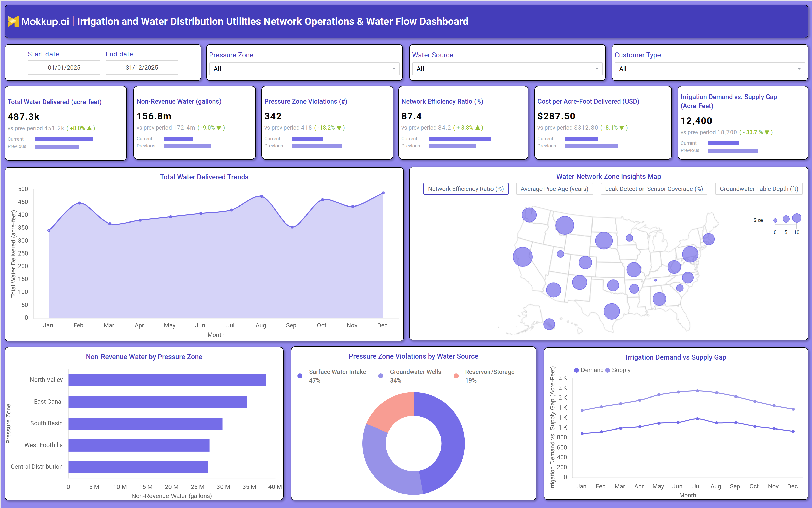Click down arrow on Non-Revenue Water change
This screenshot has height=508, width=812.
coord(219,128)
